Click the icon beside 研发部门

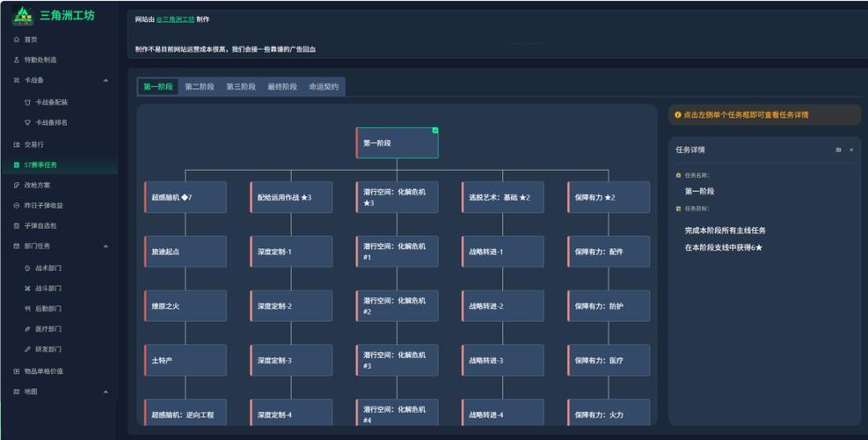coord(27,349)
